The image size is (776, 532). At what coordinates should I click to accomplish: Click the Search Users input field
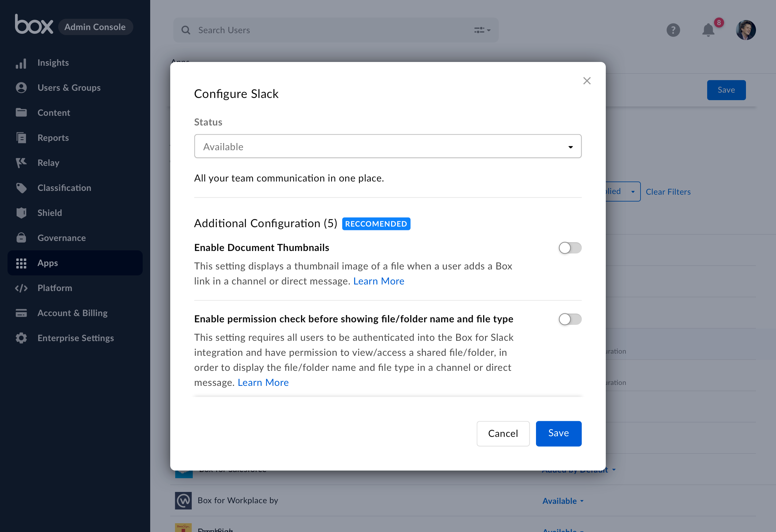coord(335,30)
